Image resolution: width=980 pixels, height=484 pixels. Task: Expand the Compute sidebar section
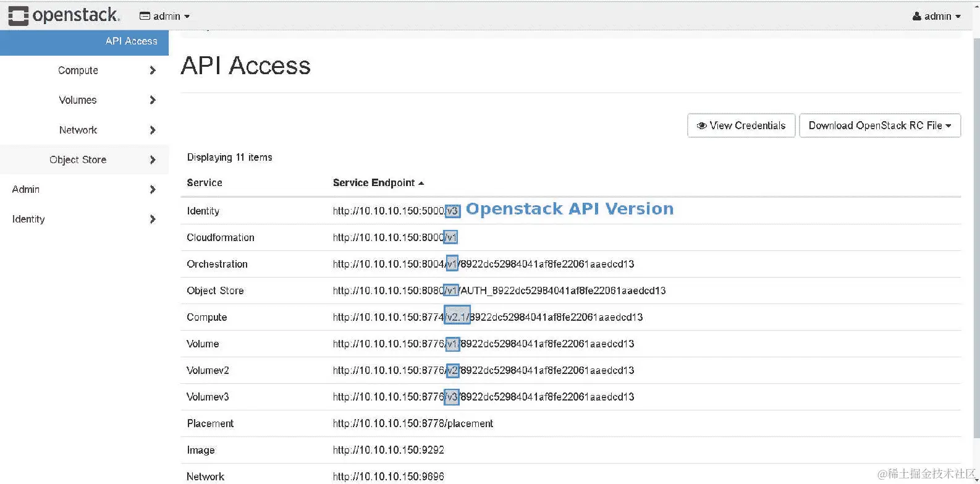tap(84, 70)
